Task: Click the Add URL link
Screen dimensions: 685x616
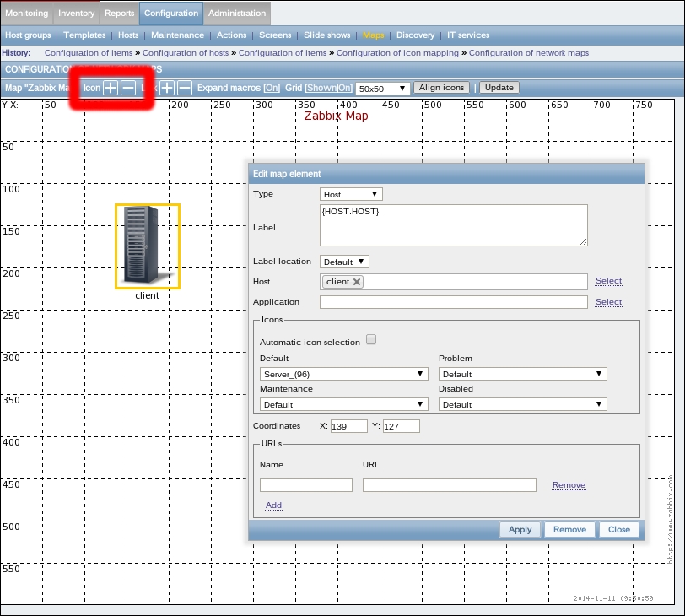Action: click(x=273, y=505)
